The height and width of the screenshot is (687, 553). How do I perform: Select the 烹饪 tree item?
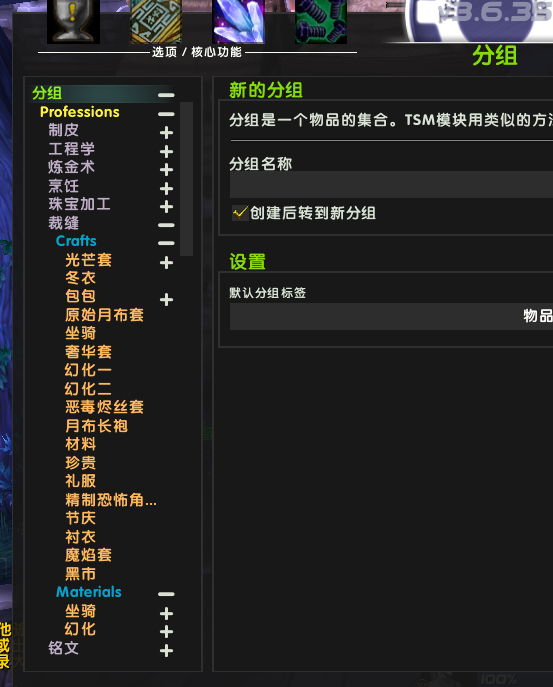tap(64, 186)
